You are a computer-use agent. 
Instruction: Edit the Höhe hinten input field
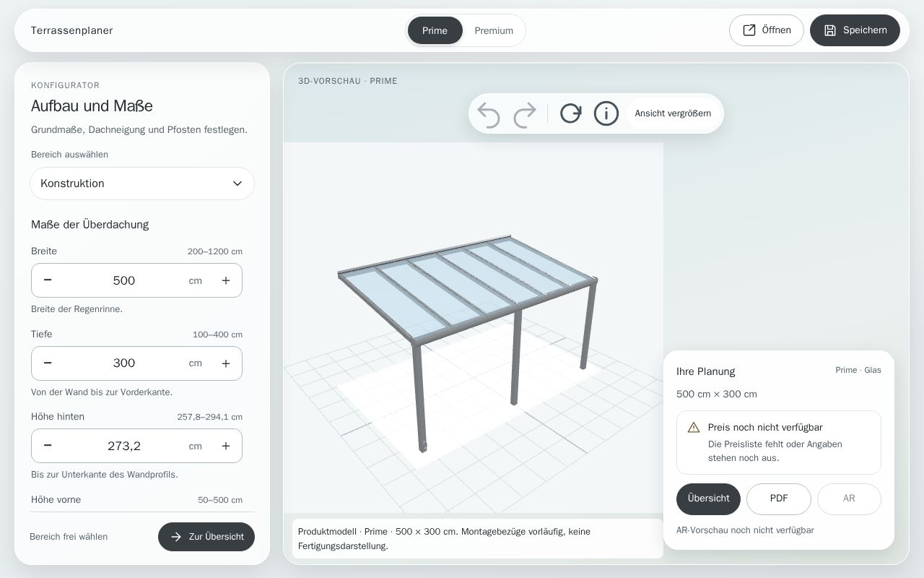pyautogui.click(x=124, y=446)
